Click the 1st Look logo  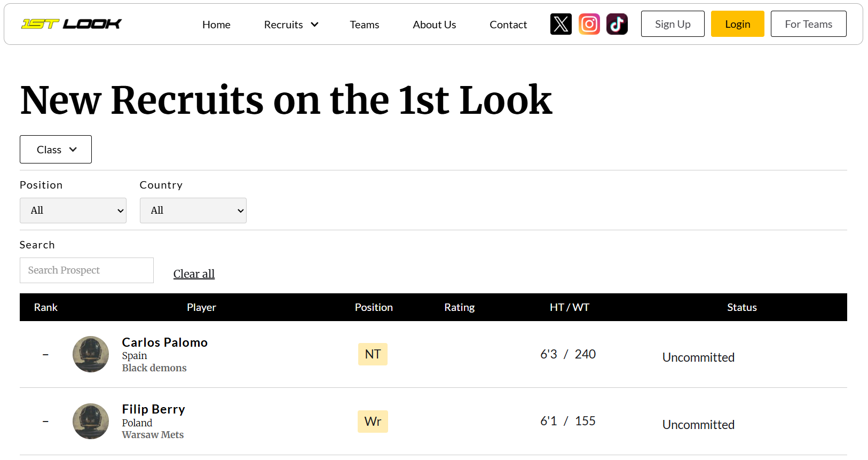point(72,24)
